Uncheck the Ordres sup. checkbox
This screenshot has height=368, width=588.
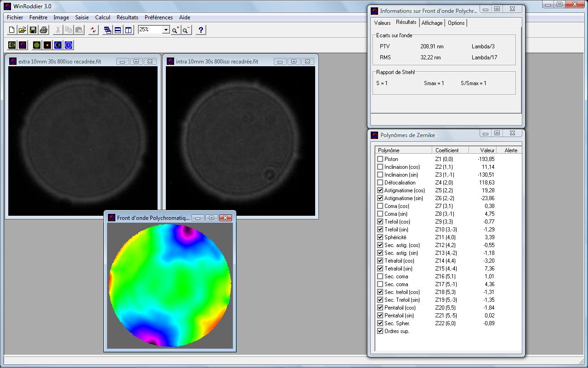click(x=380, y=331)
